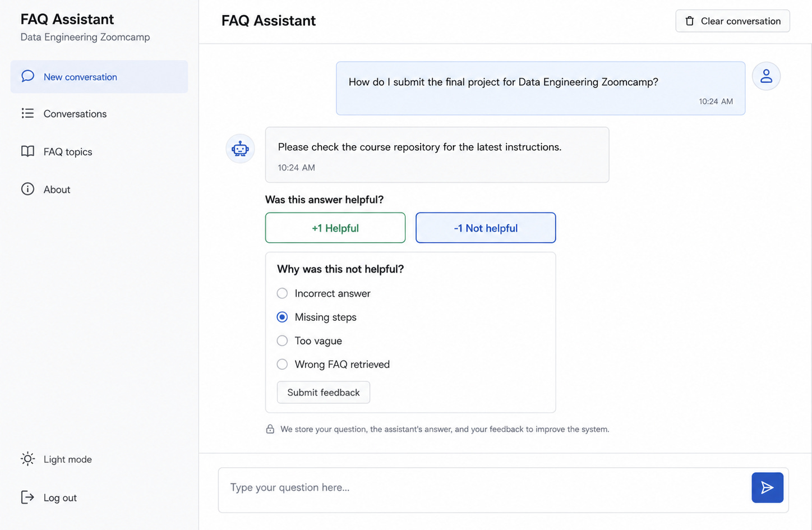The image size is (812, 530).
Task: Choose the Wrong FAQ retrieved radio option
Action: pyautogui.click(x=282, y=364)
